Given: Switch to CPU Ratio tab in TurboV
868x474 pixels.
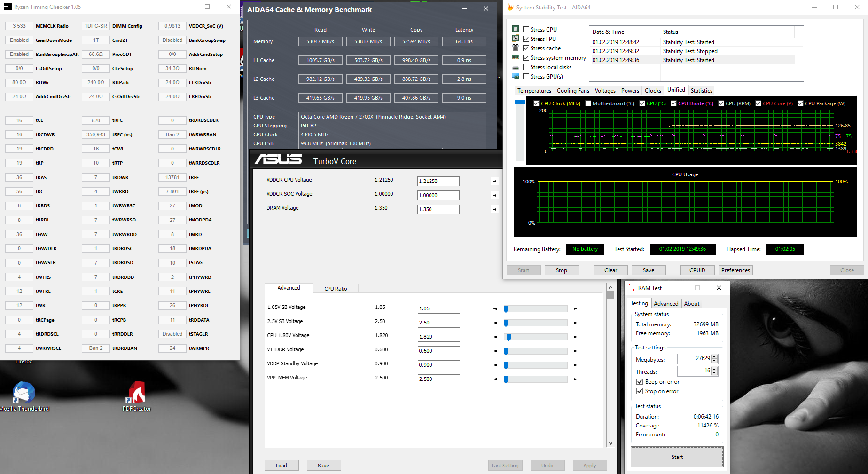Looking at the screenshot, I should (336, 289).
